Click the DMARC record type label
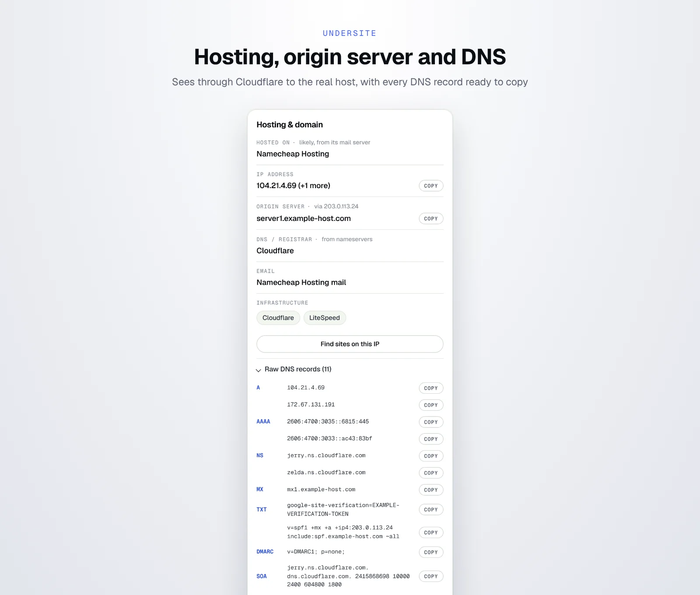The image size is (700, 595). coord(265,552)
